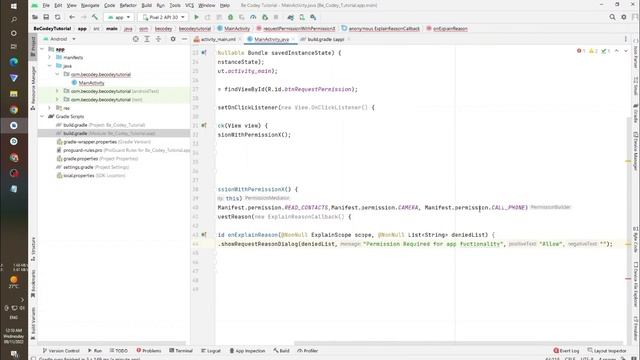
Task: Open the app run configuration dropdown
Action: (119, 17)
